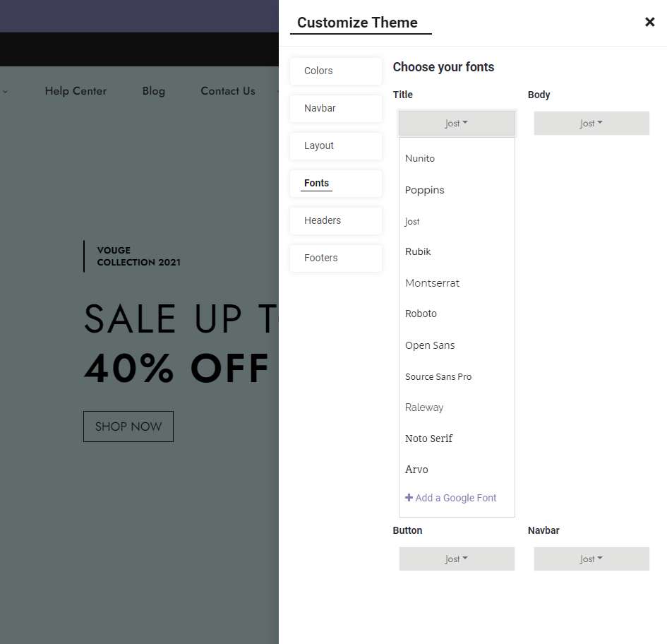Open the Navbar settings tab
The image size is (667, 644).
[x=336, y=108]
